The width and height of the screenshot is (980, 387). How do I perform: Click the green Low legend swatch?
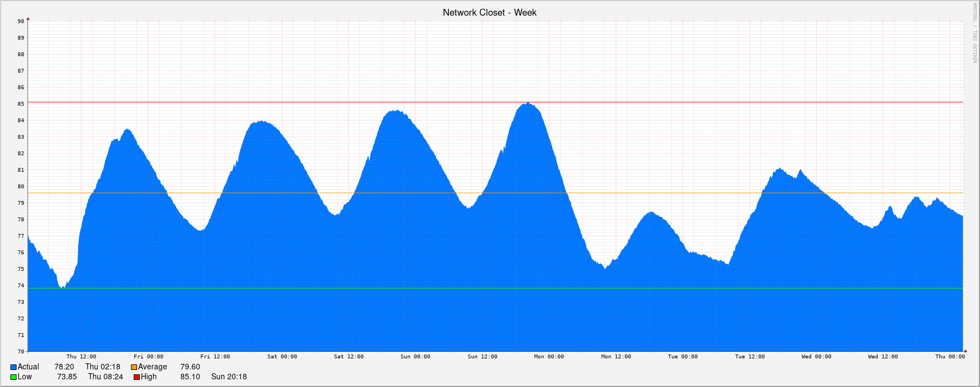[13, 377]
